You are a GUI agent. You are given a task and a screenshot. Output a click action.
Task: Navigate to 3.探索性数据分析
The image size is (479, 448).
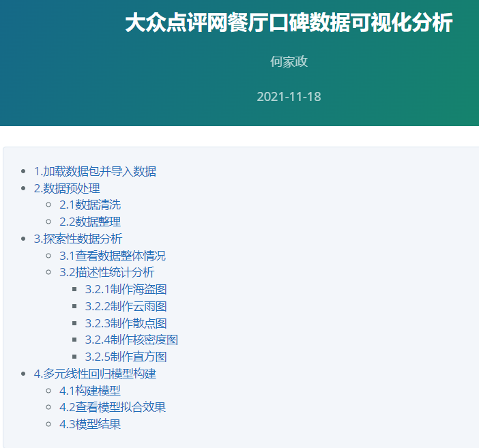78,239
